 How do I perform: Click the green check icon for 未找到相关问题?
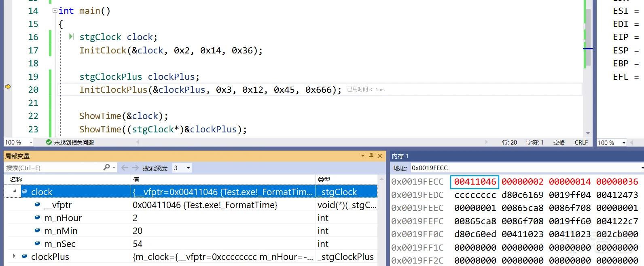[49, 142]
